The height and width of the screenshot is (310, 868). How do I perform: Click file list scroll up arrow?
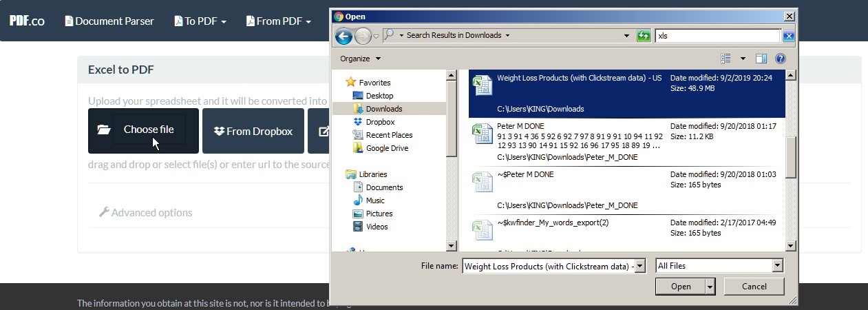[791, 76]
